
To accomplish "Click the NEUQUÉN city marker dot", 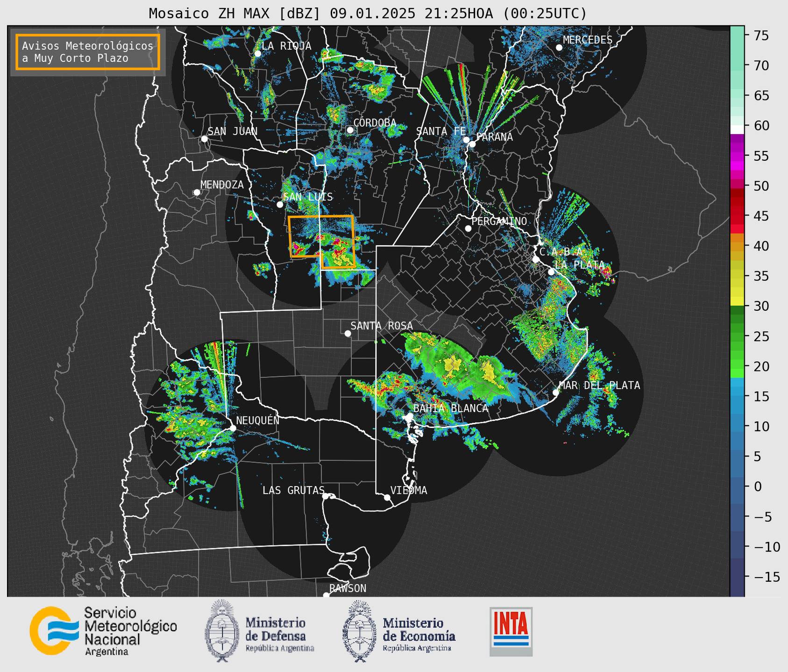I will click(233, 428).
